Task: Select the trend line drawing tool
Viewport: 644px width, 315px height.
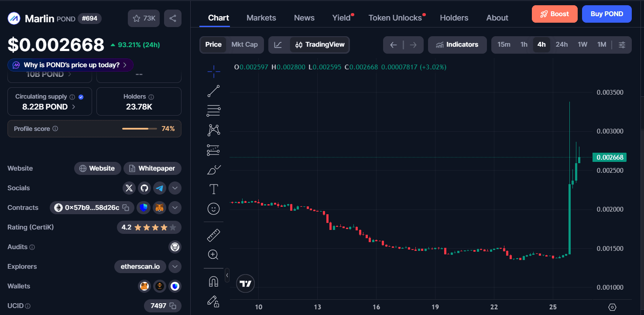Action: (x=213, y=91)
